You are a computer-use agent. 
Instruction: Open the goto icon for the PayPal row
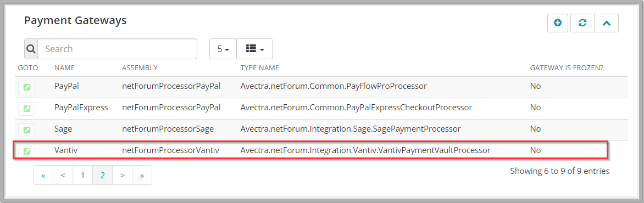tap(26, 87)
